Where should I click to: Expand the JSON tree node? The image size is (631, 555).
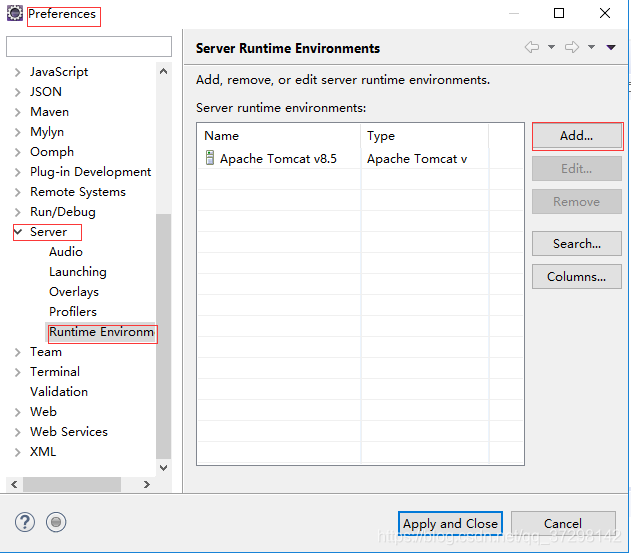[17, 93]
